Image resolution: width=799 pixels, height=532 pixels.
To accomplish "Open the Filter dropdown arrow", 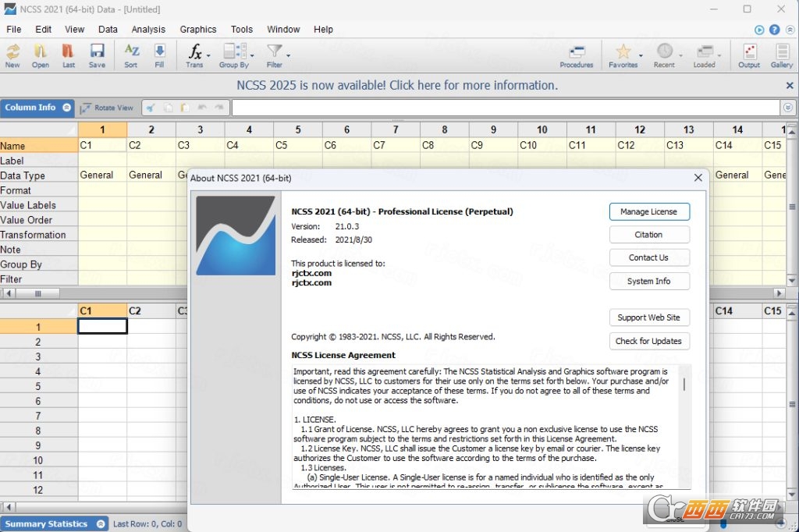I will pos(289,55).
